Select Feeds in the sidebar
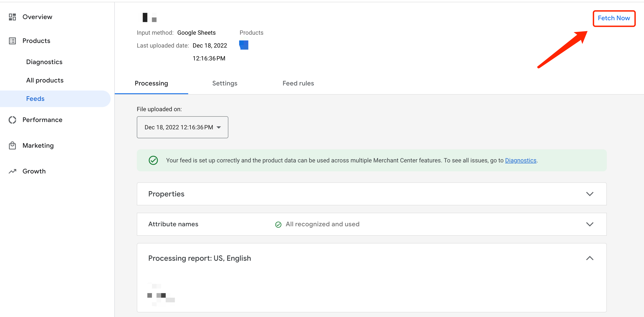The width and height of the screenshot is (644, 317). click(x=35, y=99)
